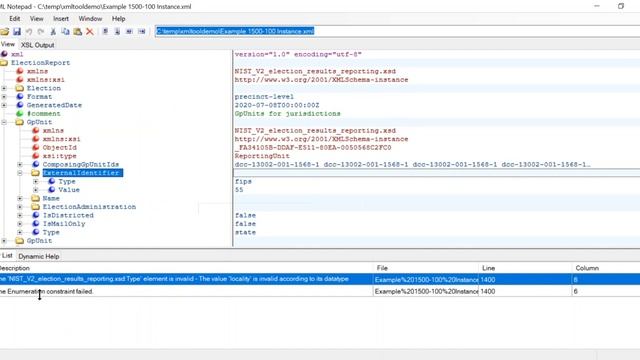Click the '2020-07-08T00:00:00Z' value
Image resolution: width=640 pixels, height=360 pixels.
click(277, 105)
